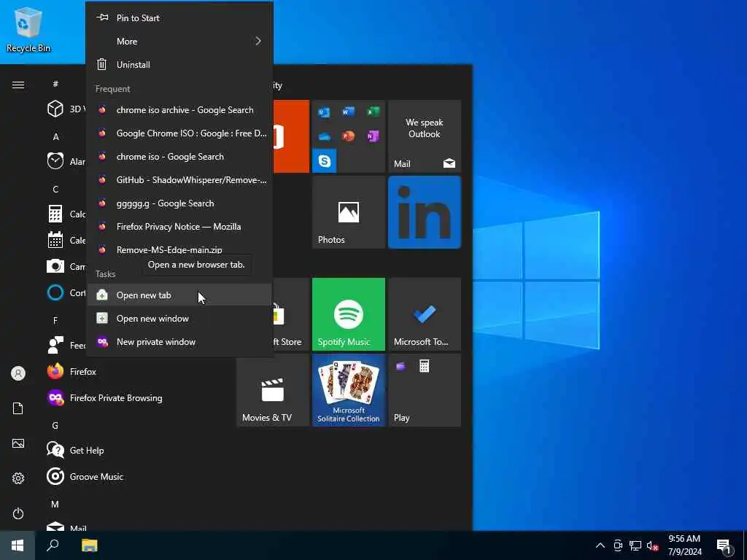Open the Feedback Hub app icon
The width and height of the screenshot is (747, 560).
point(55,345)
